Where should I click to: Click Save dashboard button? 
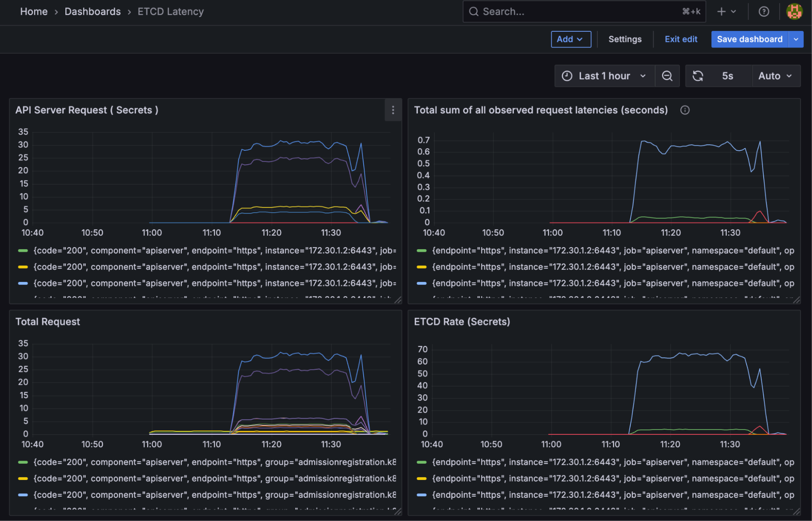[749, 39]
